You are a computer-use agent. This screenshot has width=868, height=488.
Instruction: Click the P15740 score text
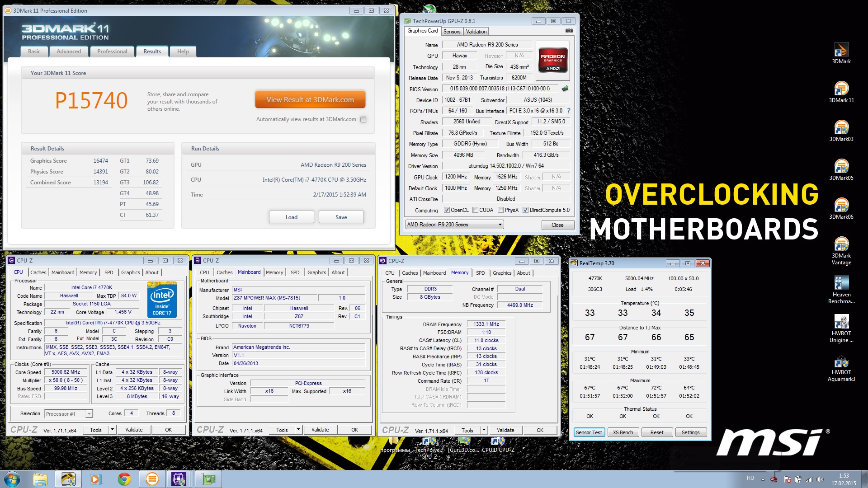[x=91, y=100]
